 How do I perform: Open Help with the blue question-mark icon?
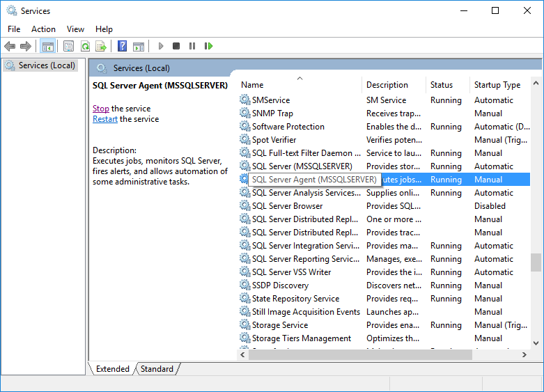(122, 46)
